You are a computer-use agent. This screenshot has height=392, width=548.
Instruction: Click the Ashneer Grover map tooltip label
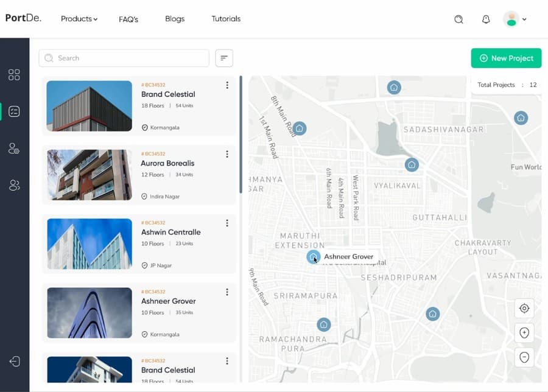348,257
